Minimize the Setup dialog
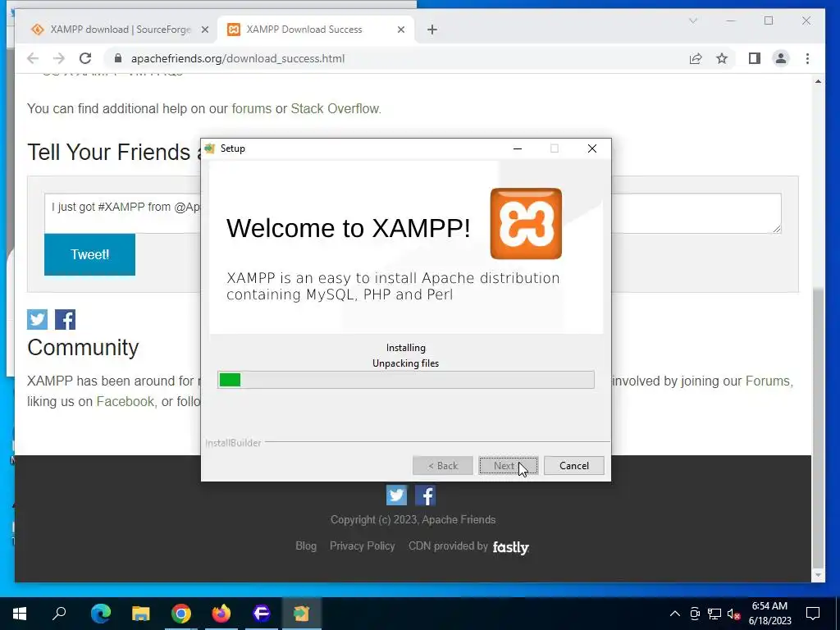The height and width of the screenshot is (630, 840). [517, 148]
